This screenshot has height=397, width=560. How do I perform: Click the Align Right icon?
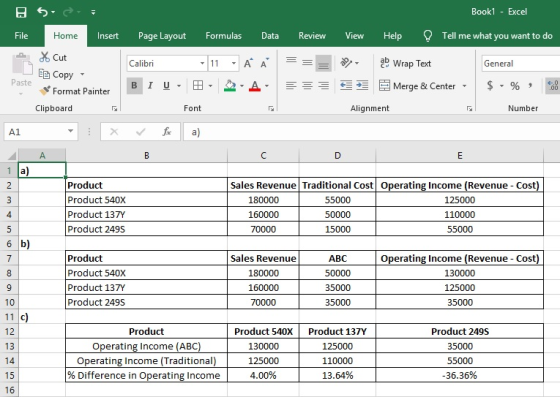[x=324, y=86]
